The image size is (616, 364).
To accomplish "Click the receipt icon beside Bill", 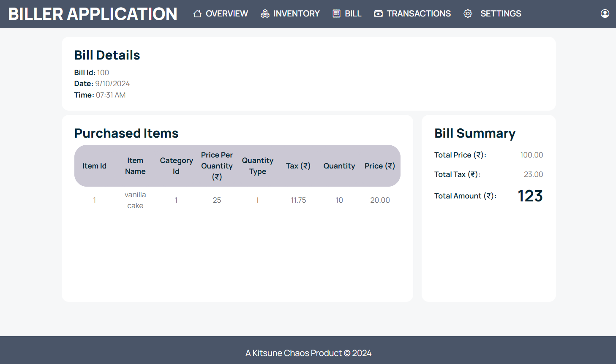I will tap(336, 14).
